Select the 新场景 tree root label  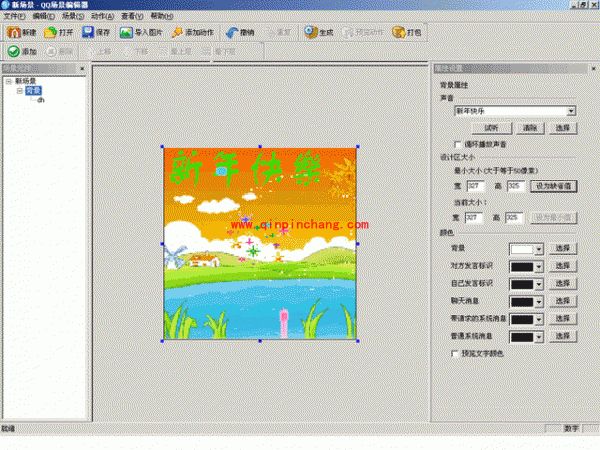(26, 81)
